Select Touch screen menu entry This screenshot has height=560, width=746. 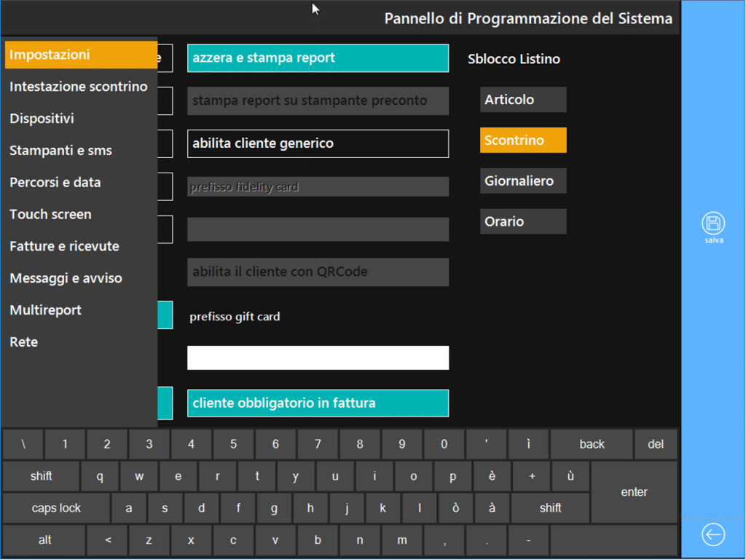pos(50,214)
